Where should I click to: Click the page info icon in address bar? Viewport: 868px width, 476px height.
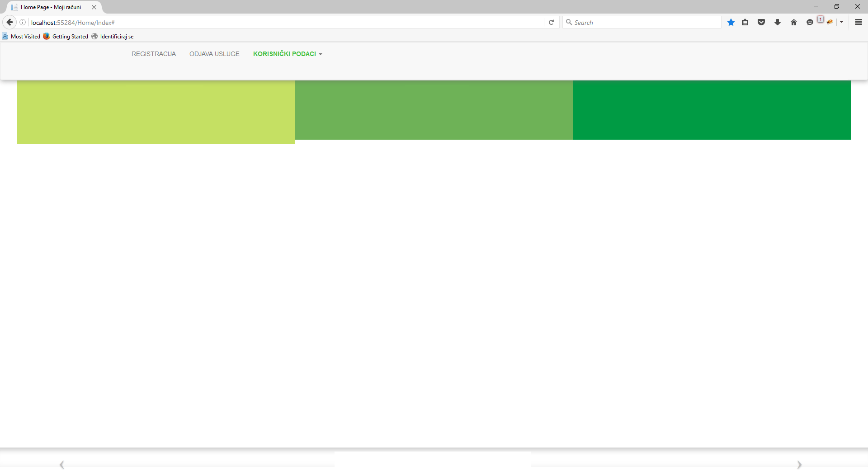22,22
